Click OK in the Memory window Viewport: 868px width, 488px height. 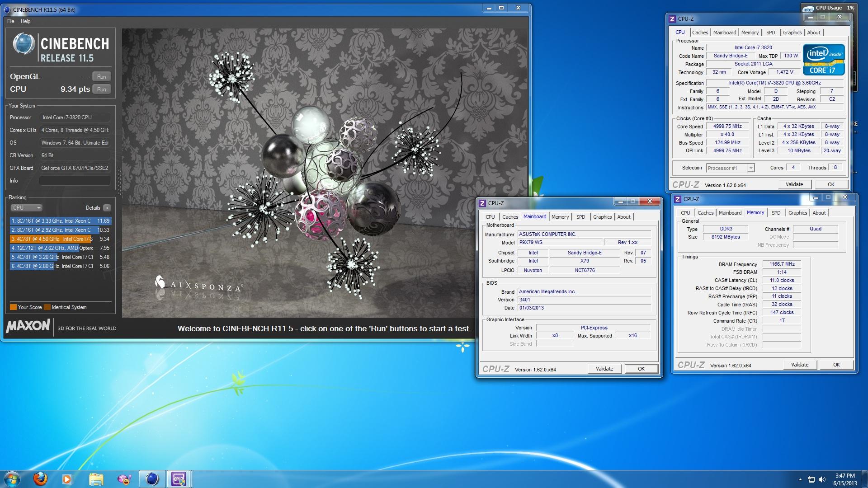836,365
